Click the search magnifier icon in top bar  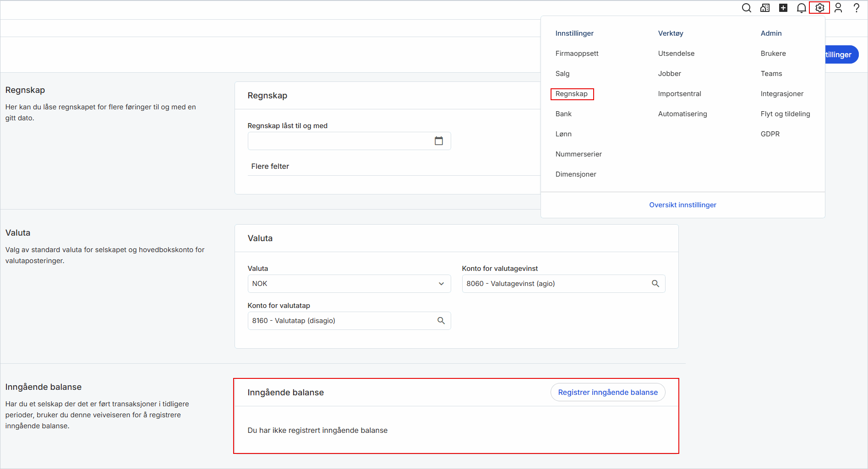click(x=746, y=8)
